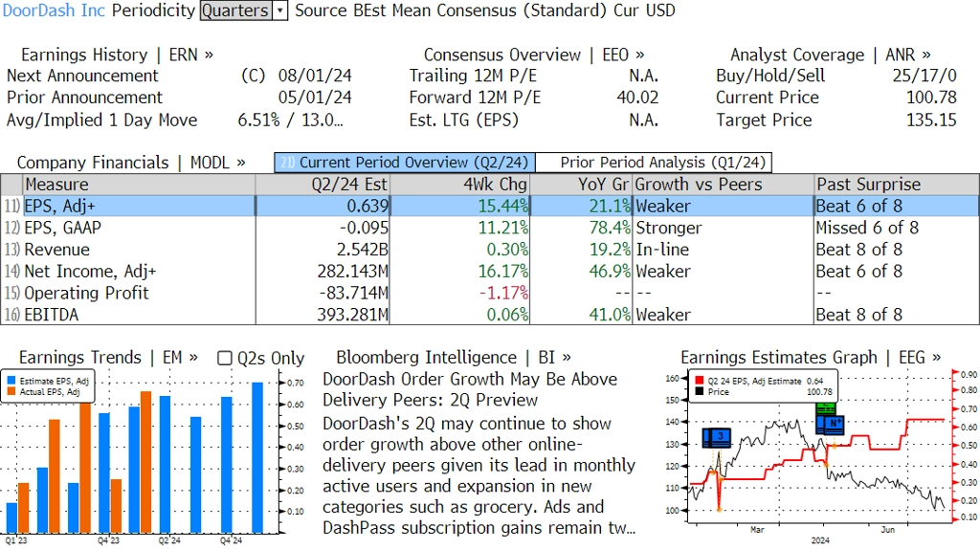Image resolution: width=980 pixels, height=549 pixels.
Task: Click 'Missed 6 of 8' past surprise cell
Action: (867, 228)
